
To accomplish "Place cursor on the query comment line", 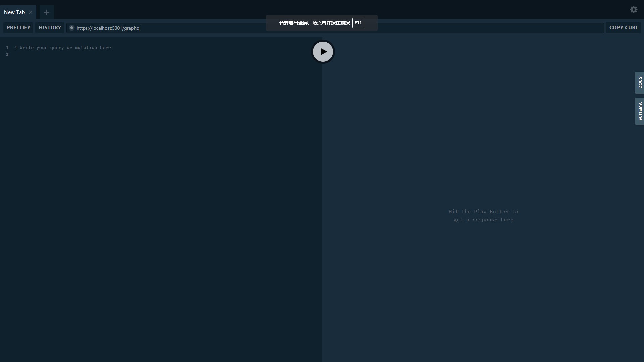I will point(63,48).
